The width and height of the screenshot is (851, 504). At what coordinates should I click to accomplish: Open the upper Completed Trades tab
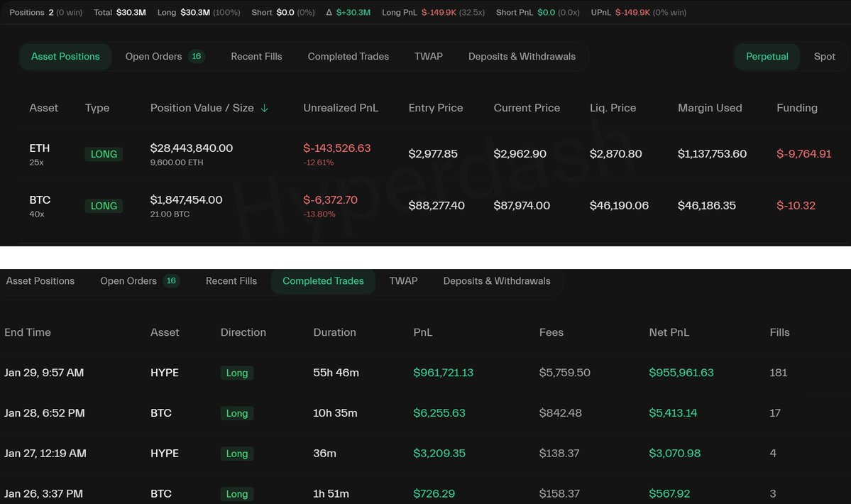348,57
